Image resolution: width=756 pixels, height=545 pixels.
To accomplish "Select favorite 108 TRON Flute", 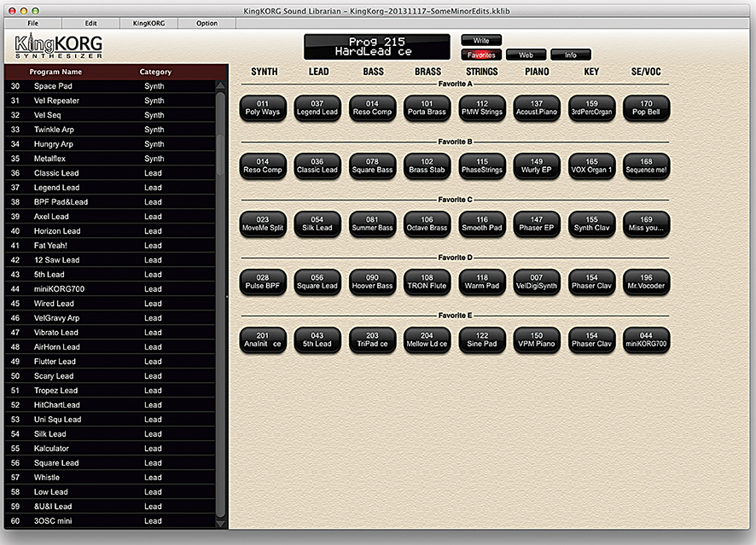I will point(427,282).
